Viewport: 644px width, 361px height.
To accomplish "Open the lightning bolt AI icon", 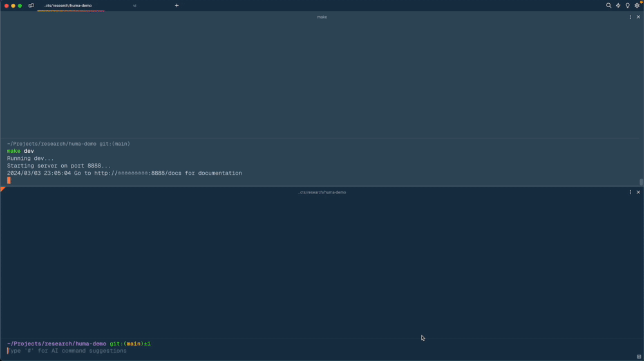I will (618, 5).
